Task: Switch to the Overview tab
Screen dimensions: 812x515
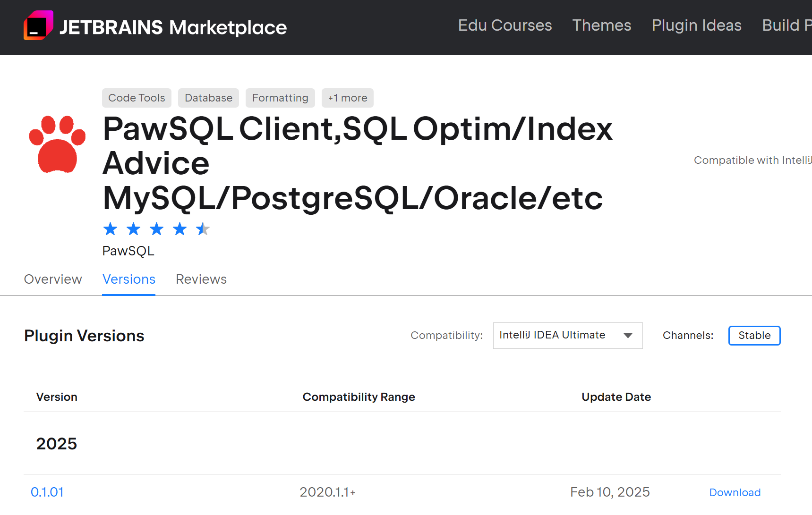Action: (x=53, y=279)
